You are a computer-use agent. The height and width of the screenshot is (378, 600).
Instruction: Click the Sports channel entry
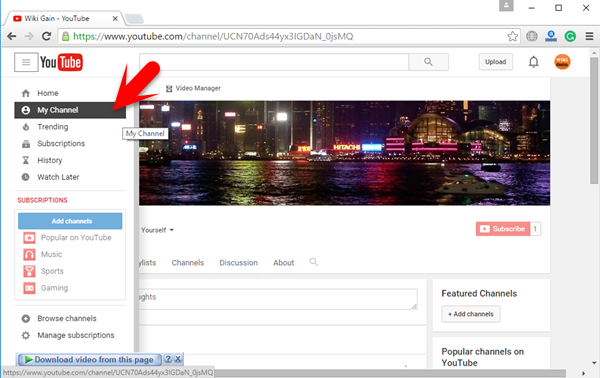coord(70,271)
